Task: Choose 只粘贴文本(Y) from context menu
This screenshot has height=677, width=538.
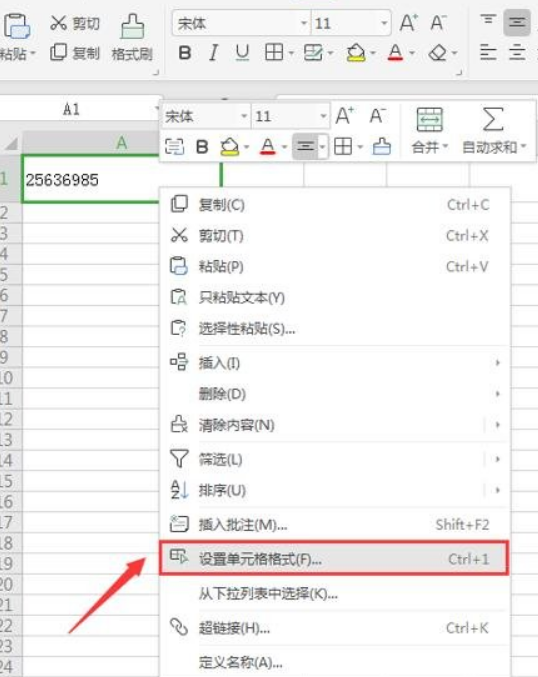Action: click(x=335, y=297)
